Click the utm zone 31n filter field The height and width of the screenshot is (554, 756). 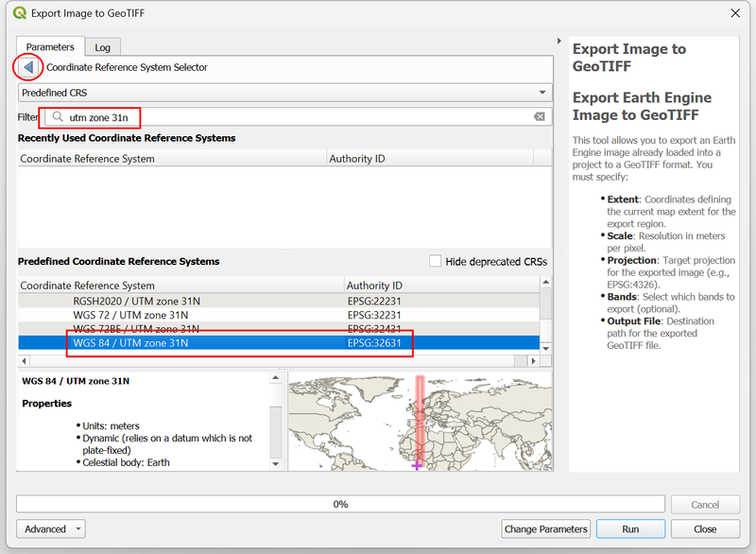coord(293,117)
